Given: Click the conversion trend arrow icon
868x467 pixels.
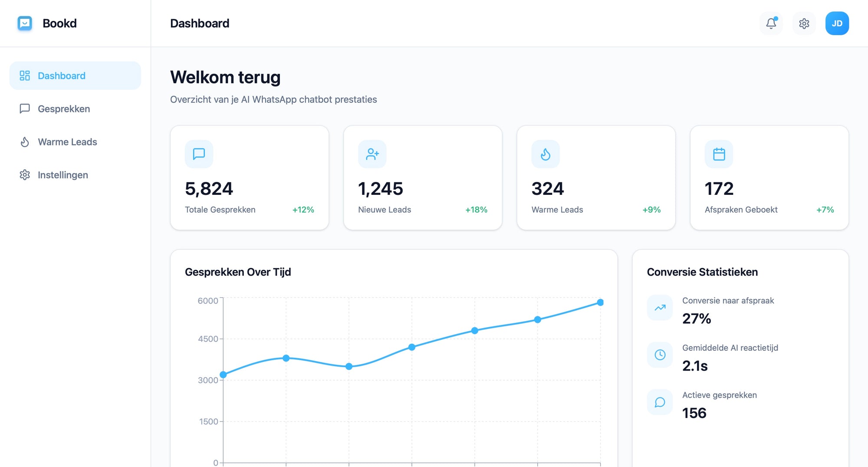Looking at the screenshot, I should (660, 307).
